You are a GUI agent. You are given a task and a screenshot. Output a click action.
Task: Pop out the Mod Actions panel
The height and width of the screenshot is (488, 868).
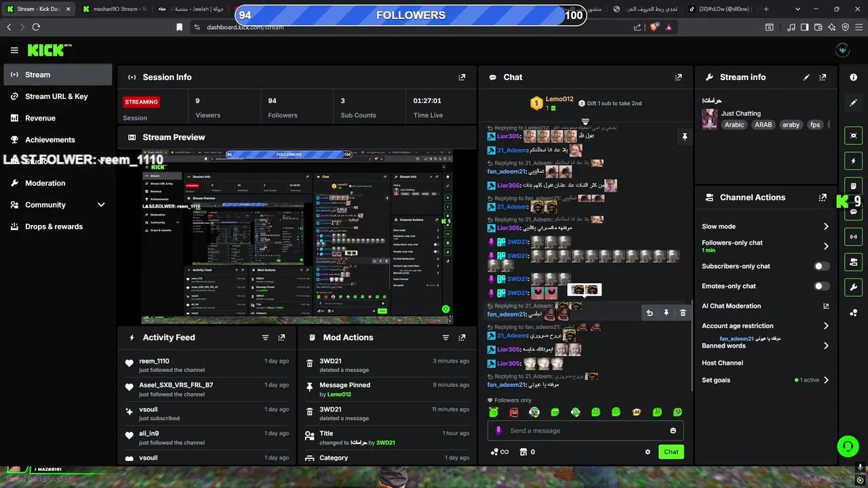[462, 338]
